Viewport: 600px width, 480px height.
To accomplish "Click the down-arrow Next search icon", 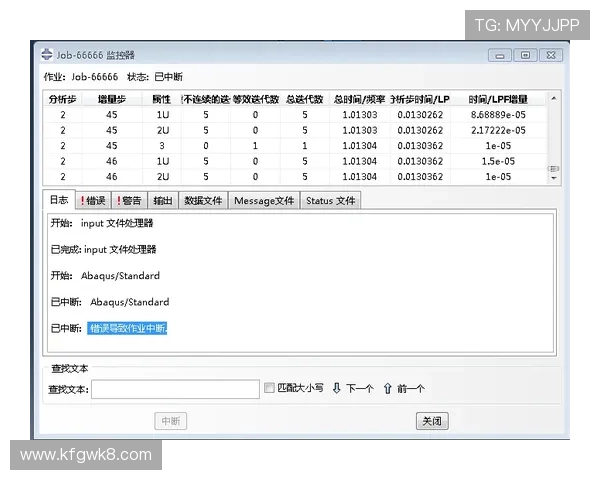I will [x=336, y=388].
